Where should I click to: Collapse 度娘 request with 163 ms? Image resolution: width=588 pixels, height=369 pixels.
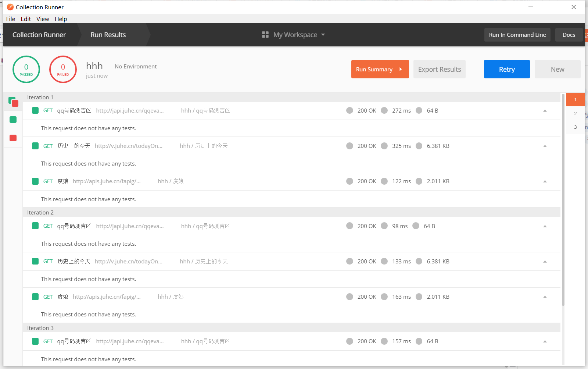[x=545, y=297]
